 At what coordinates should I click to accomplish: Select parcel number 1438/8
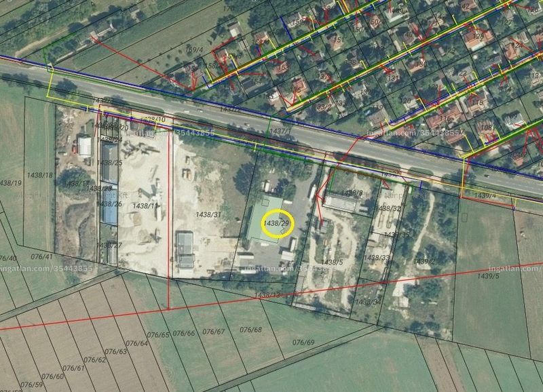pos(352,193)
